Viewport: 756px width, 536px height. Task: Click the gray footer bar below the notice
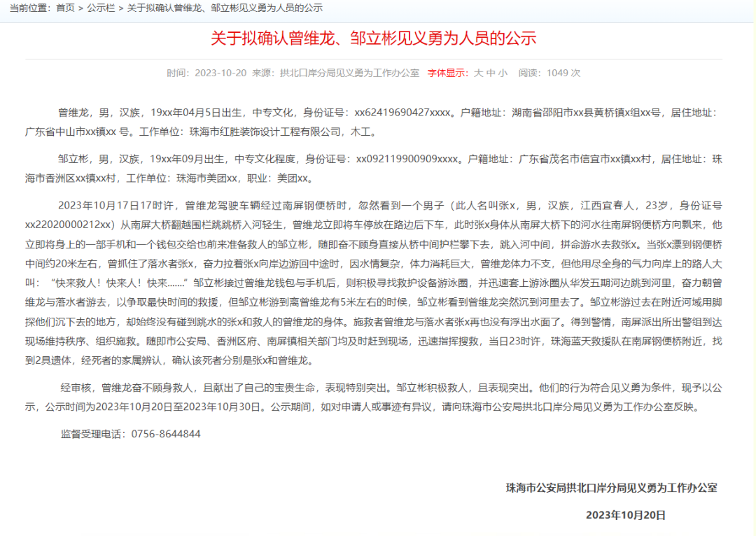378,533
